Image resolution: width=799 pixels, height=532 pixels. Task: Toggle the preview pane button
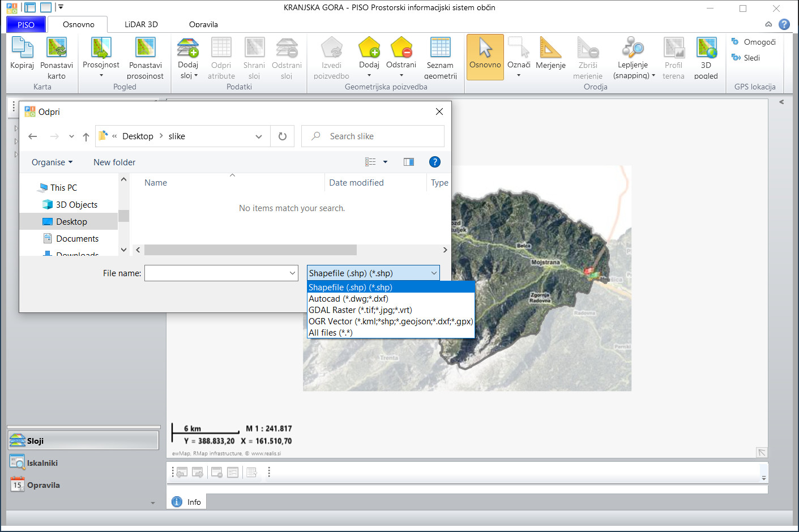409,162
